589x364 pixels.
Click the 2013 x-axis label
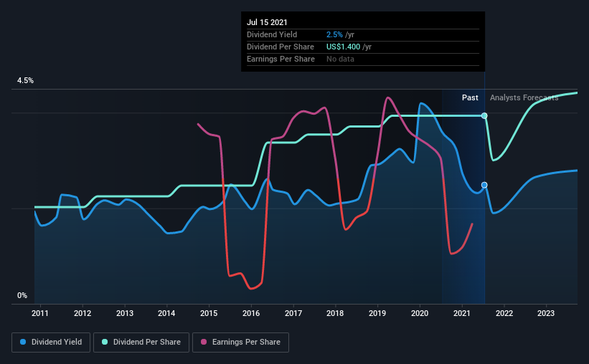(x=125, y=313)
